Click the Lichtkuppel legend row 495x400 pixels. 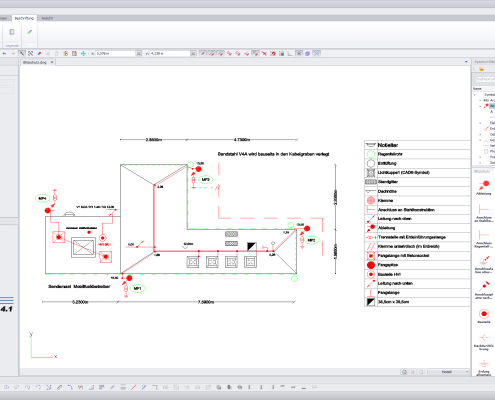point(417,173)
